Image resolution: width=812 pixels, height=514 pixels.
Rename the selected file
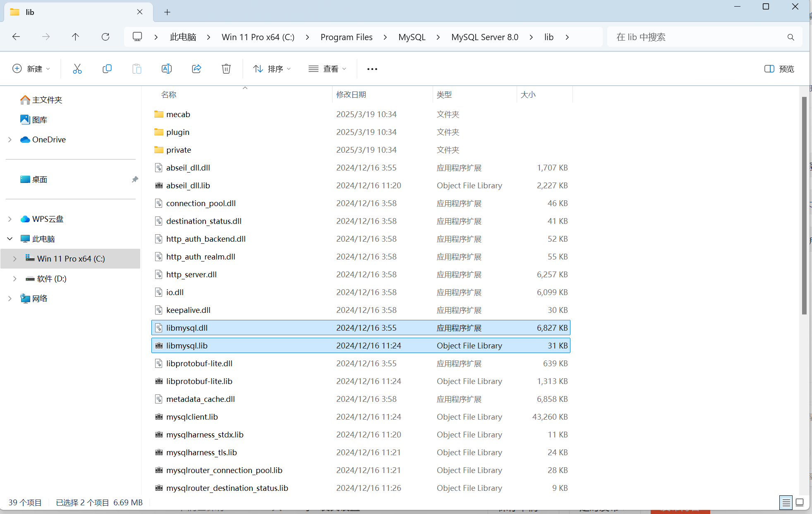167,69
